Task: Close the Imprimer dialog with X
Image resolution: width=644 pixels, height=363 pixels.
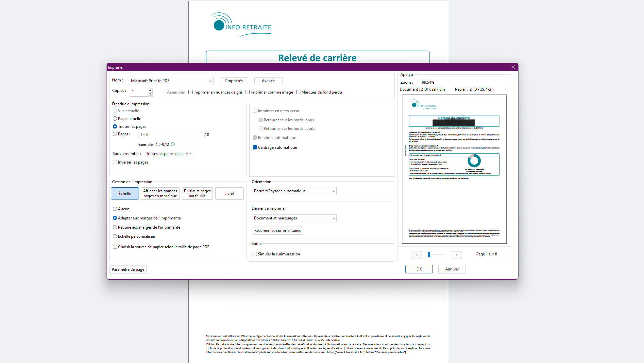Action: click(x=513, y=67)
